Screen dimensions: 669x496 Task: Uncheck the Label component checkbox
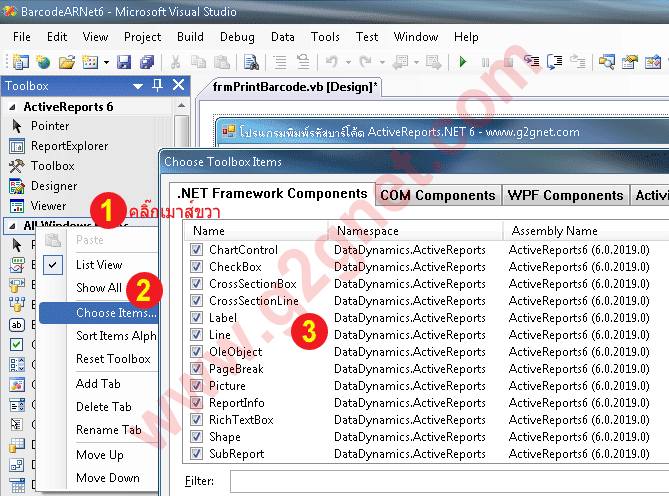196,318
